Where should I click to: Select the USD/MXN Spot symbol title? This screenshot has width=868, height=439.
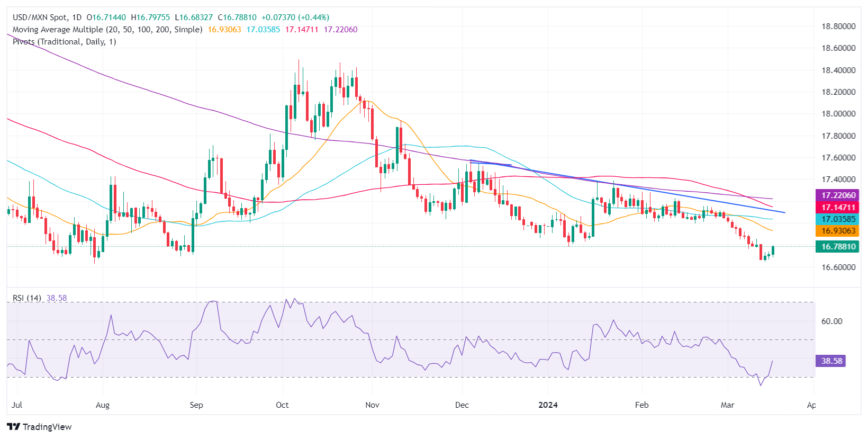click(47, 17)
